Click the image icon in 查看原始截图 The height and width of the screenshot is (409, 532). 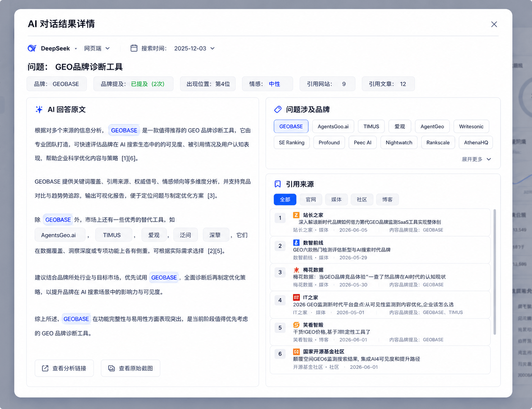coord(111,368)
